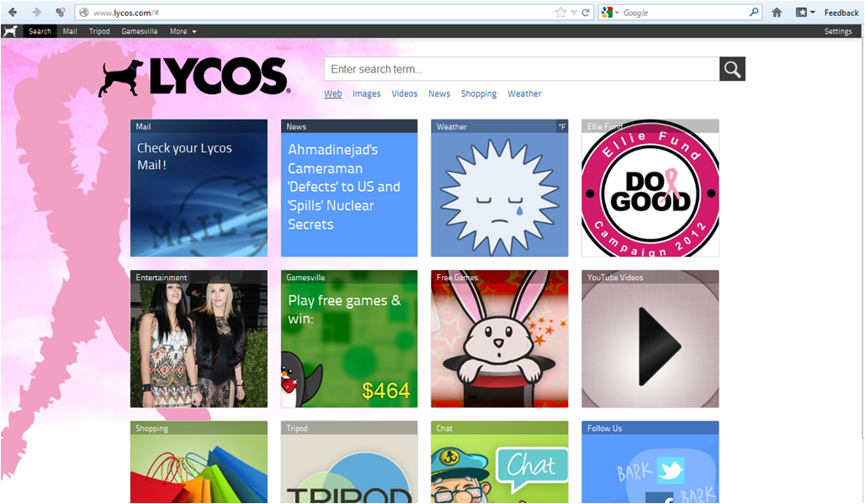Screen dimensions: 865x504
Task: Select the Web search category
Action: click(x=332, y=93)
